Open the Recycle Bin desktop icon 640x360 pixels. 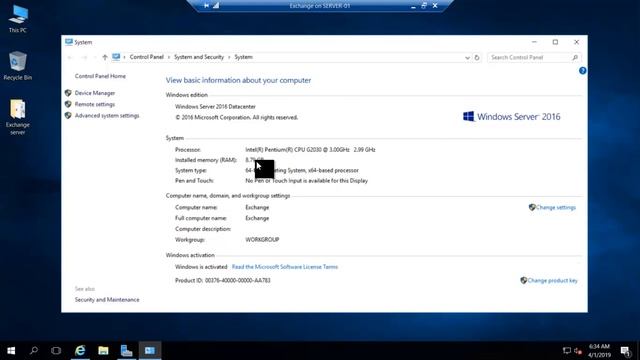(18, 65)
